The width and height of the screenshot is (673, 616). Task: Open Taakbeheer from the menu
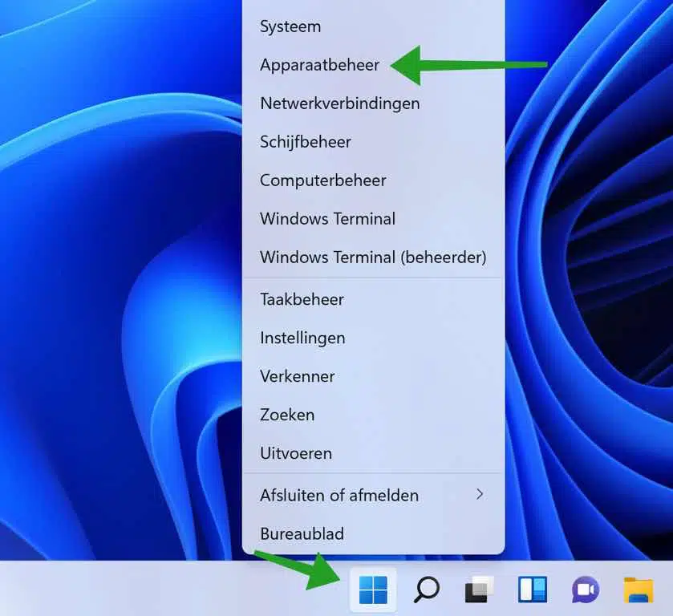(x=374, y=299)
